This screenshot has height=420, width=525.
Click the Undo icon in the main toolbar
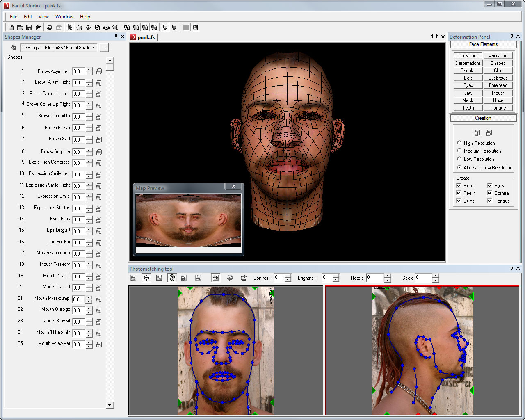point(49,27)
